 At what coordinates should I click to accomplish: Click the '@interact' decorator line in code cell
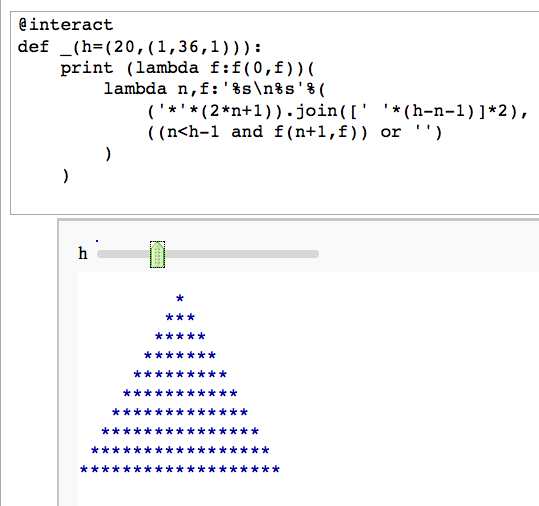tap(66, 25)
